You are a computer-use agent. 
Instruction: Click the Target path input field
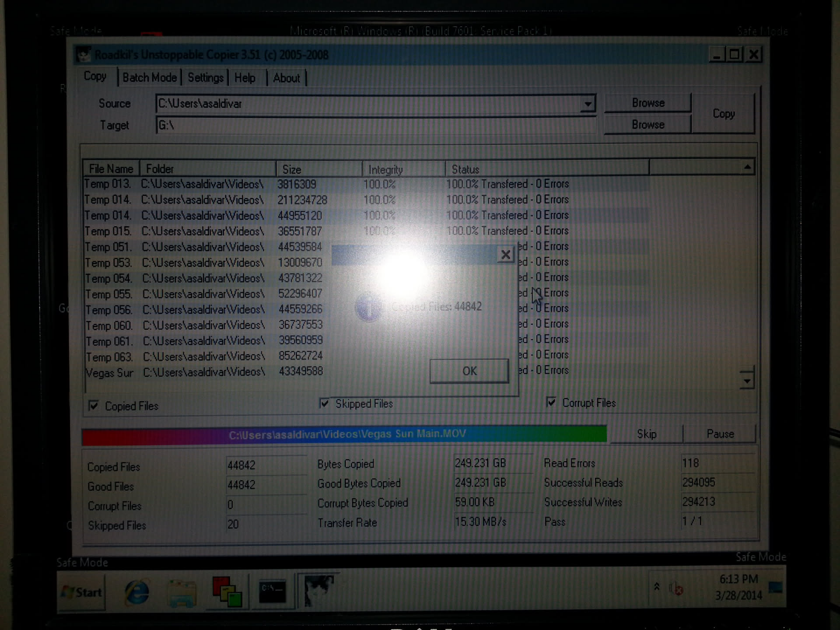[x=376, y=126]
